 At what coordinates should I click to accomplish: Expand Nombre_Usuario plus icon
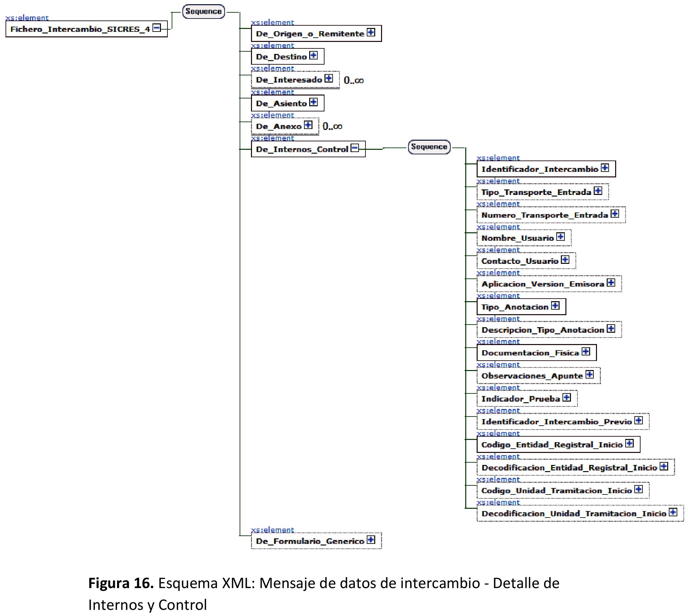[x=561, y=237]
